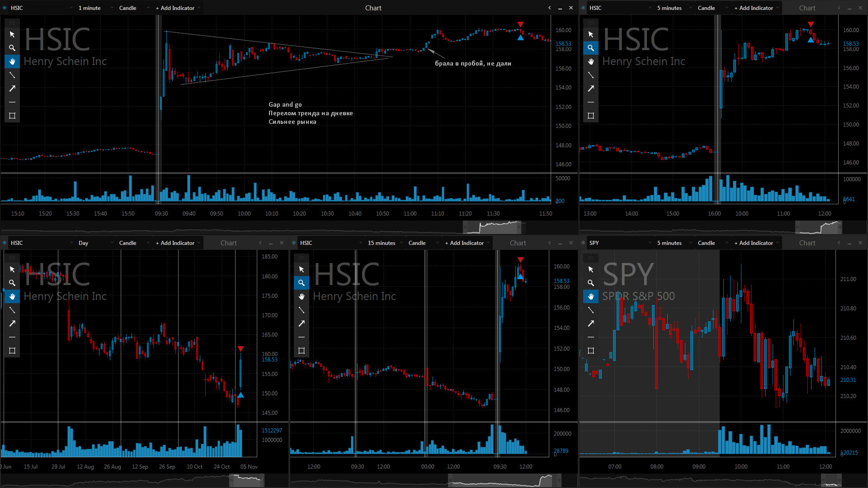
Task: Select the zoom magnifier tool in SPY chart
Action: tap(591, 283)
